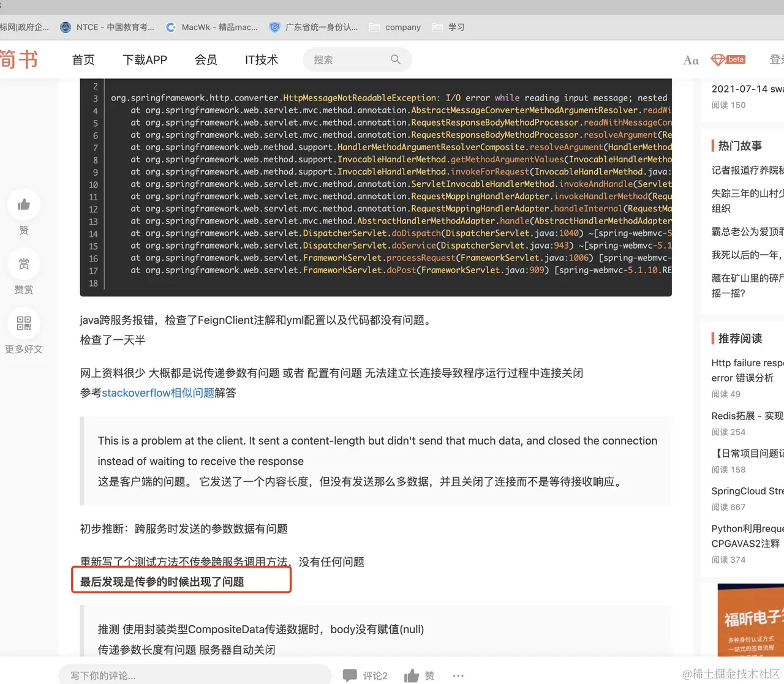Viewport: 784px width, 684px height.
Task: Click the 福昕电子 advertisement image
Action: click(751, 620)
